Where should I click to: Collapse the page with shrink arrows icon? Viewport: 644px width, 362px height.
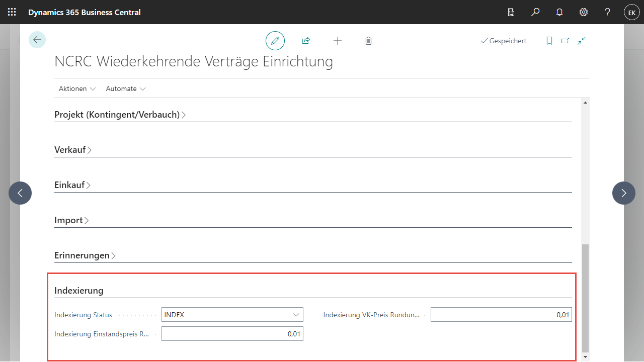(582, 41)
